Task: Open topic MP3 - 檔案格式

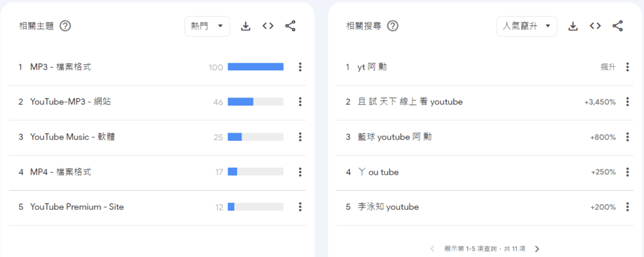Action: 61,67
